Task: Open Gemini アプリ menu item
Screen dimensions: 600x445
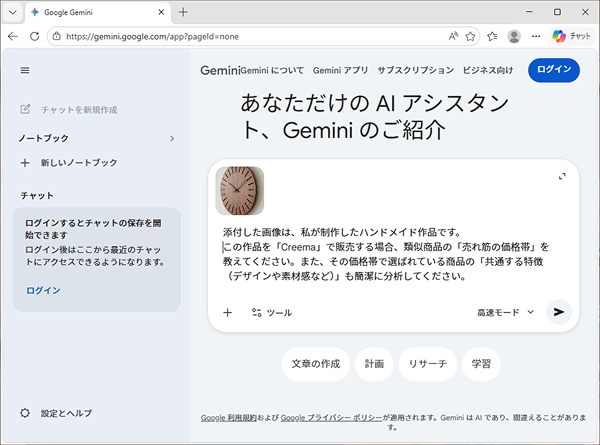Action: point(340,70)
